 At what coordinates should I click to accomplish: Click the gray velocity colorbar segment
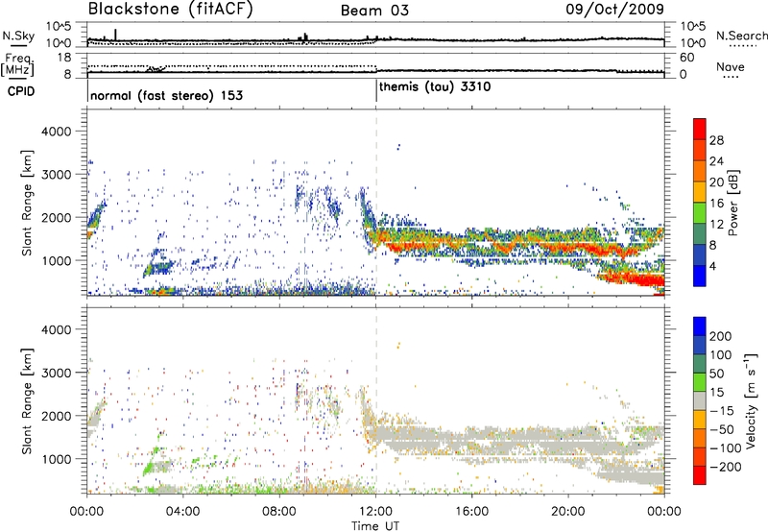(x=700, y=400)
